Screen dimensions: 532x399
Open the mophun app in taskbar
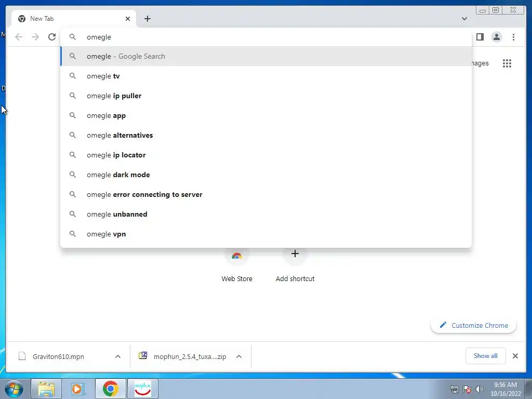(143, 389)
